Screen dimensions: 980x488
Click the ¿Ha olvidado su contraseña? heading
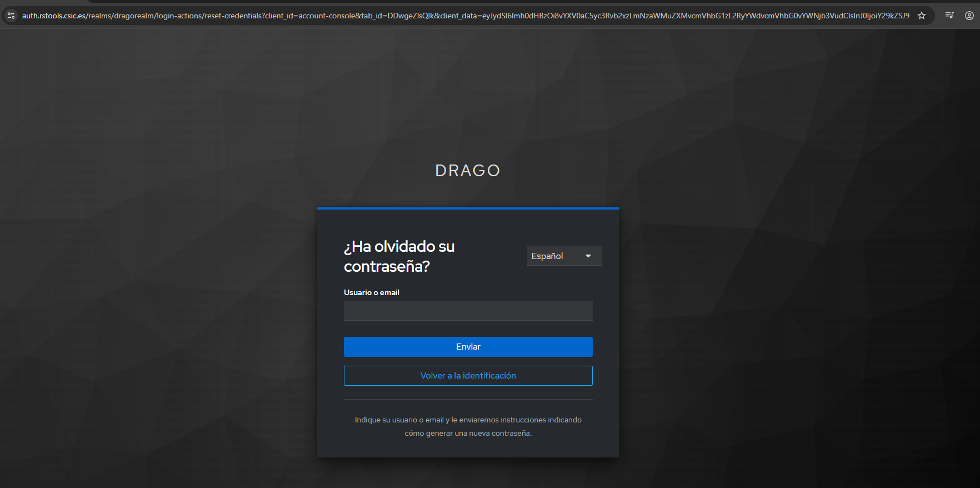[399, 256]
